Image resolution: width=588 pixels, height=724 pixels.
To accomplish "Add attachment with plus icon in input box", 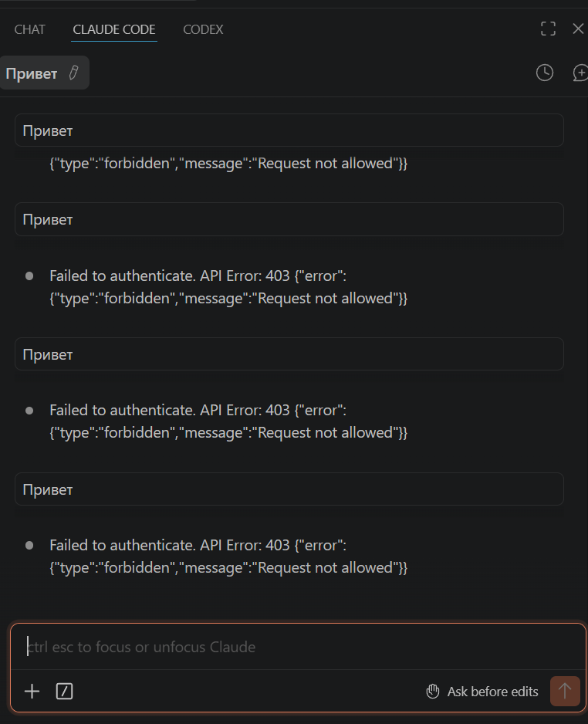I will (x=32, y=692).
